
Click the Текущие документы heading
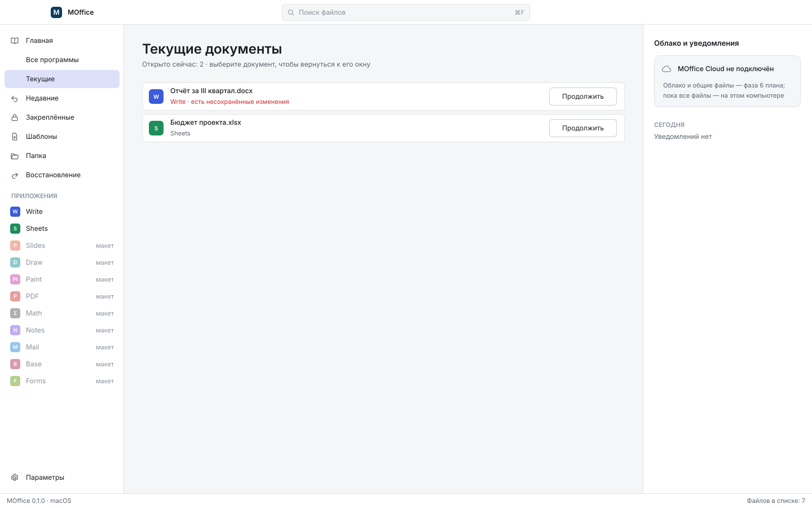pyautogui.click(x=212, y=49)
